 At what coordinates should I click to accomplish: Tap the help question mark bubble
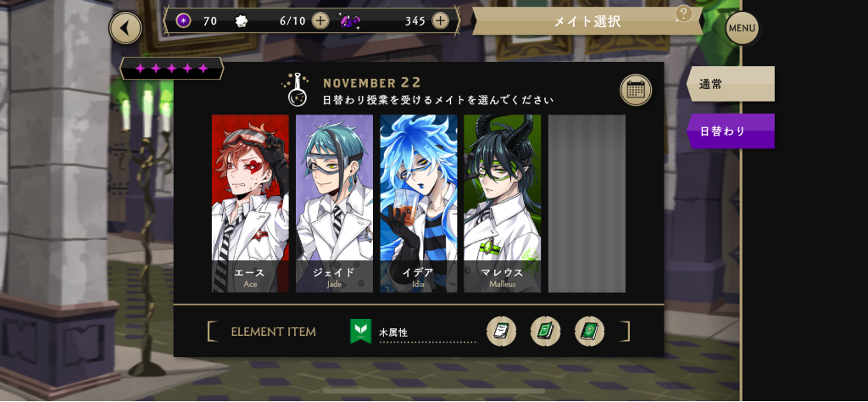pyautogui.click(x=684, y=13)
